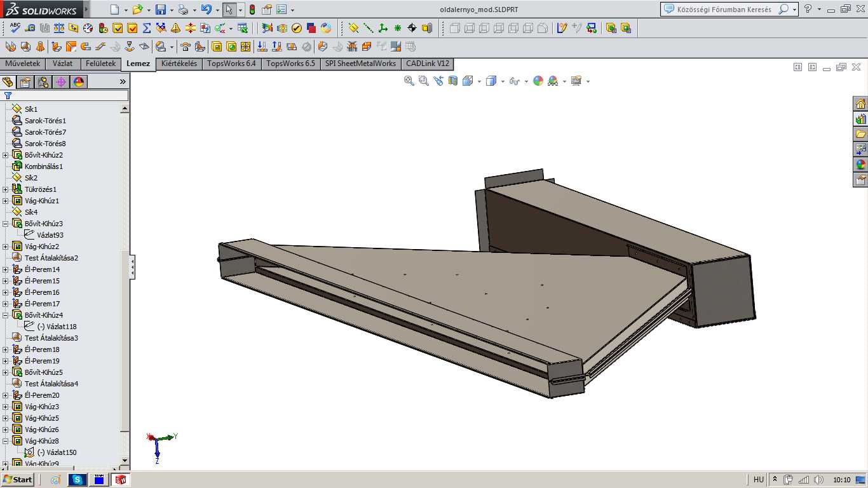
Task: Open the Measure tool with the tape measure icon
Action: pyautogui.click(x=30, y=28)
